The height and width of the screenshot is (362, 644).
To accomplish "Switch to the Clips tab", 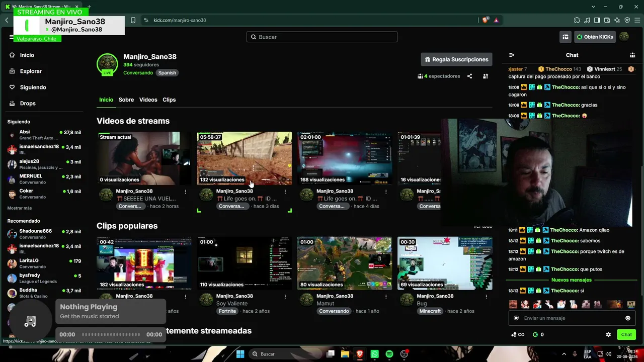I will [169, 100].
